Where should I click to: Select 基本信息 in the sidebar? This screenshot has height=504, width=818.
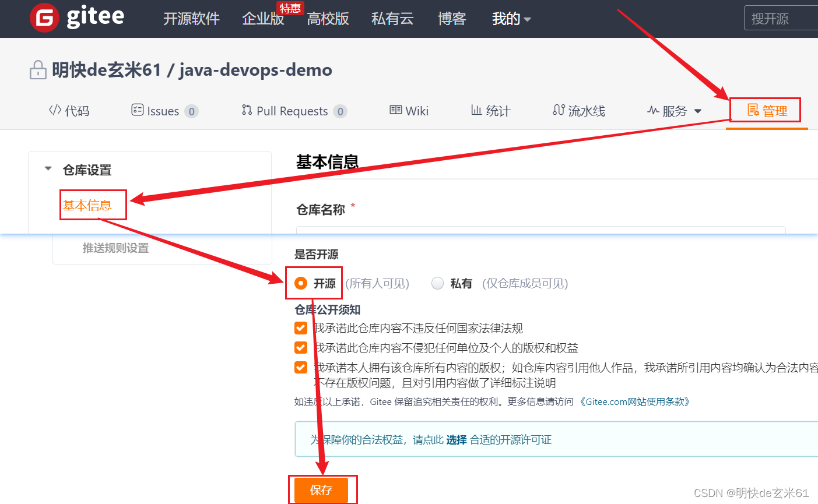[x=87, y=205]
